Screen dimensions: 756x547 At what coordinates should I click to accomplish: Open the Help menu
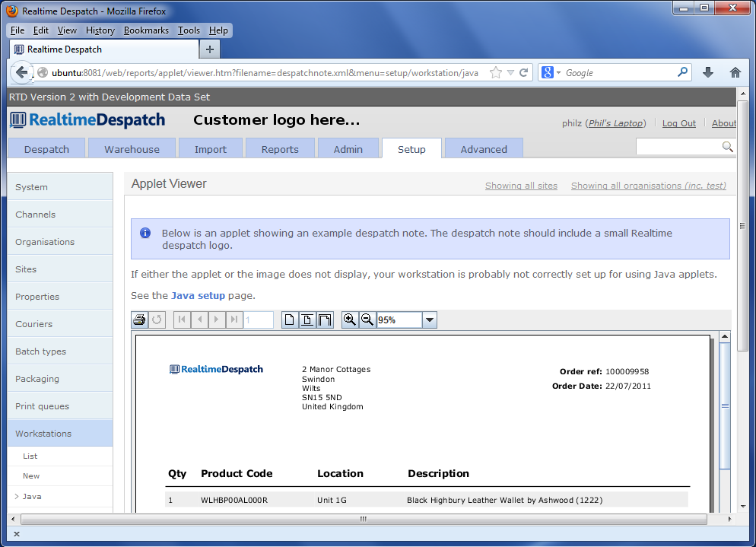[x=218, y=30]
